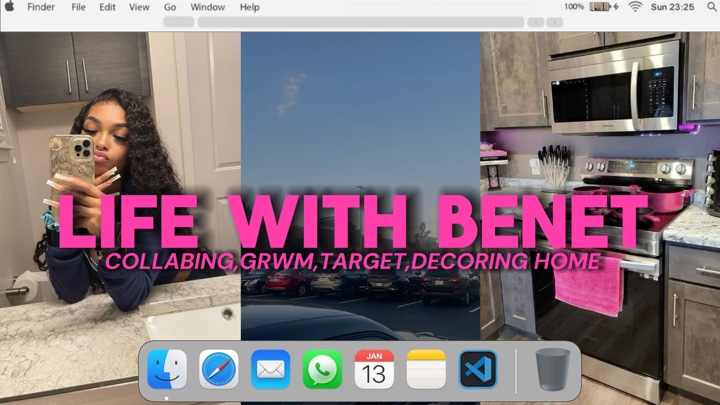
Task: Expand the Window menu
Action: [207, 7]
